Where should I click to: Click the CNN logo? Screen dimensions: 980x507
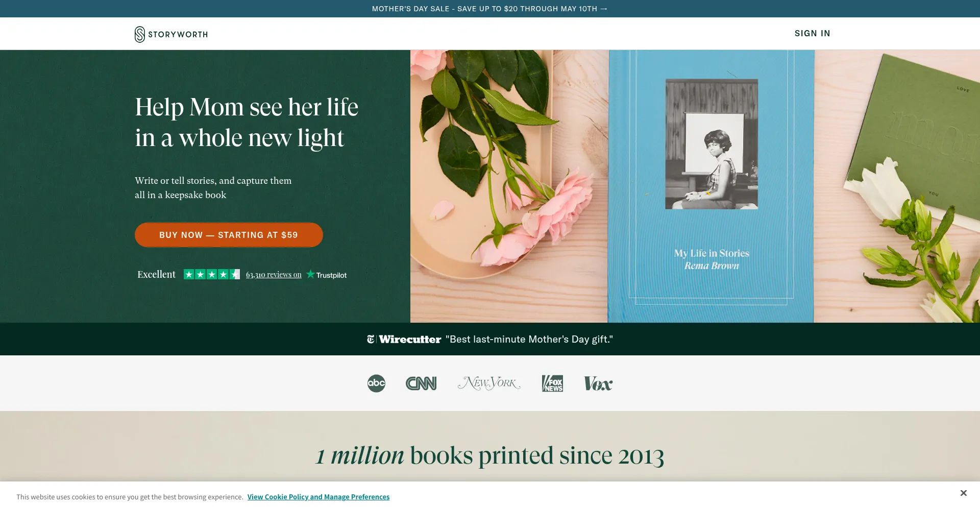point(421,383)
